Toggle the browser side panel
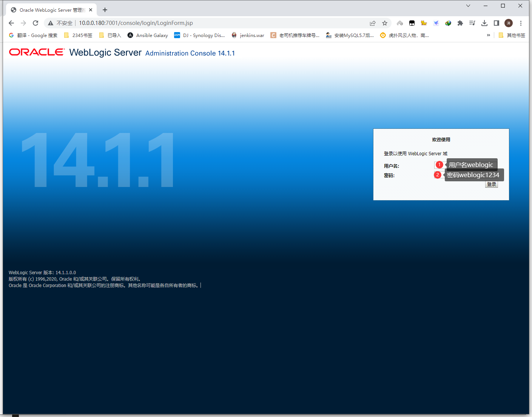Screen dimensions: 532x417 click(497, 23)
